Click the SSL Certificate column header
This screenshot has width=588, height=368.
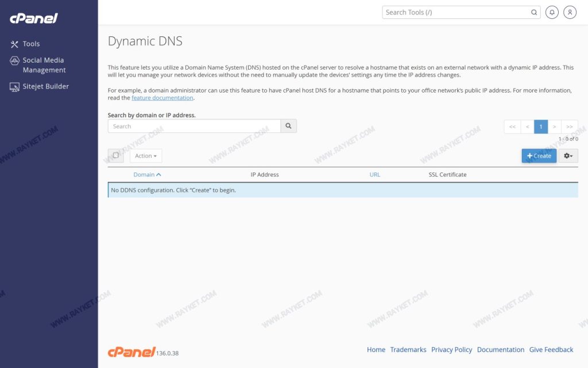click(x=447, y=175)
